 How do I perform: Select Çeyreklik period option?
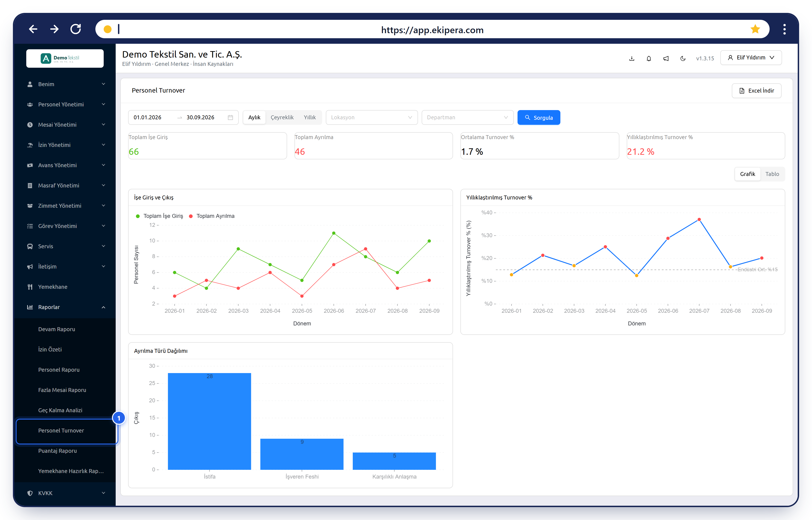point(282,117)
